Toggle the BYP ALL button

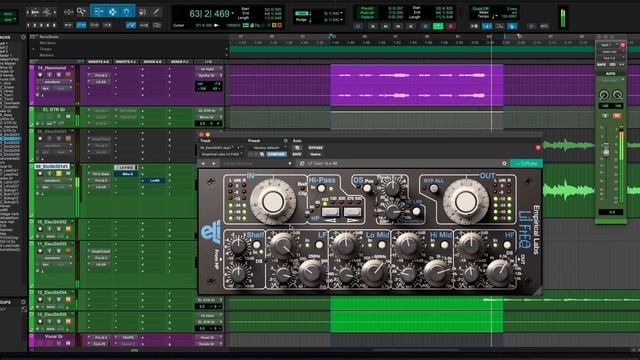click(434, 188)
